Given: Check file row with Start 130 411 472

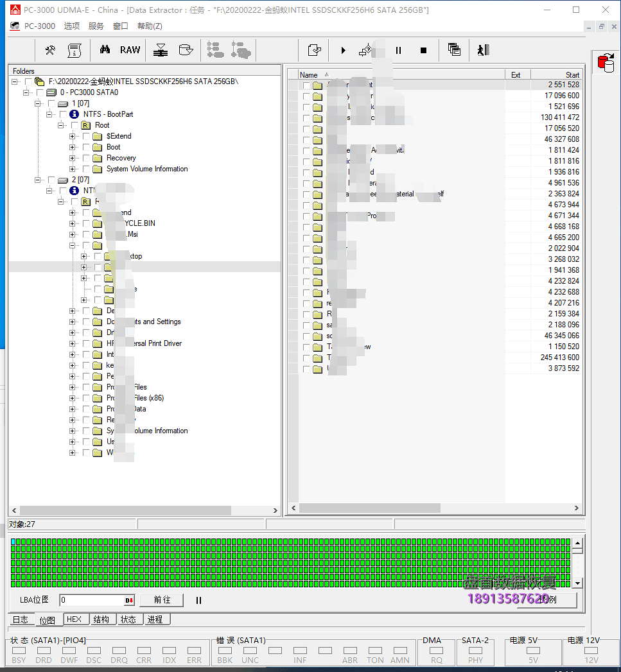Looking at the screenshot, I should tap(306, 118).
